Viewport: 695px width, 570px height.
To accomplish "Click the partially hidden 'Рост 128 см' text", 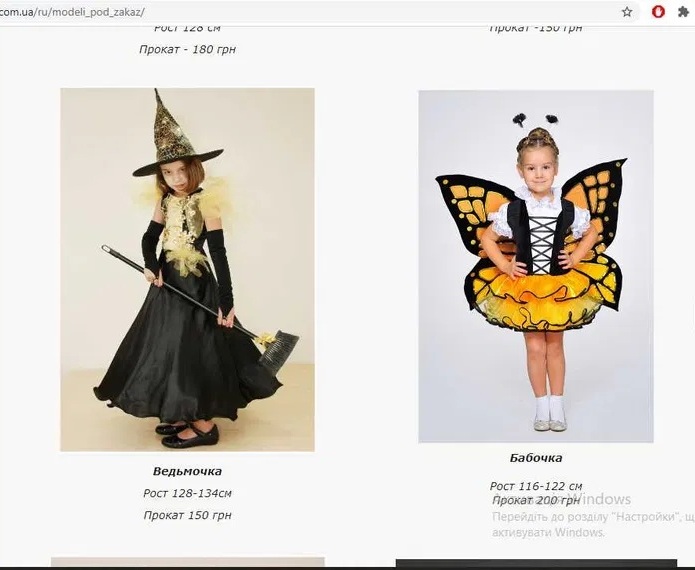I will click(x=187, y=28).
